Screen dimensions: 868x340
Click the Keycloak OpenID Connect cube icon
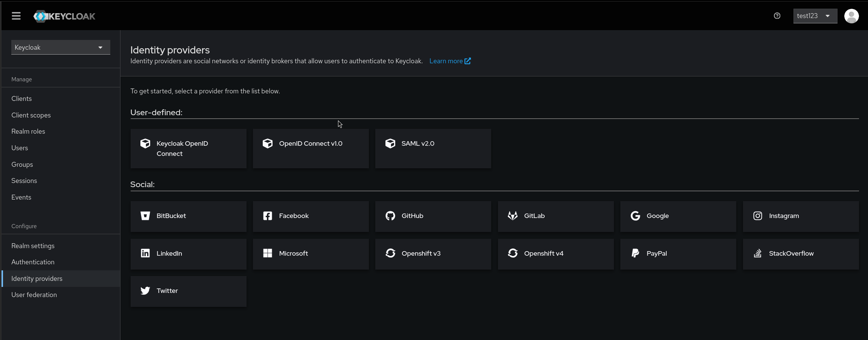click(145, 143)
